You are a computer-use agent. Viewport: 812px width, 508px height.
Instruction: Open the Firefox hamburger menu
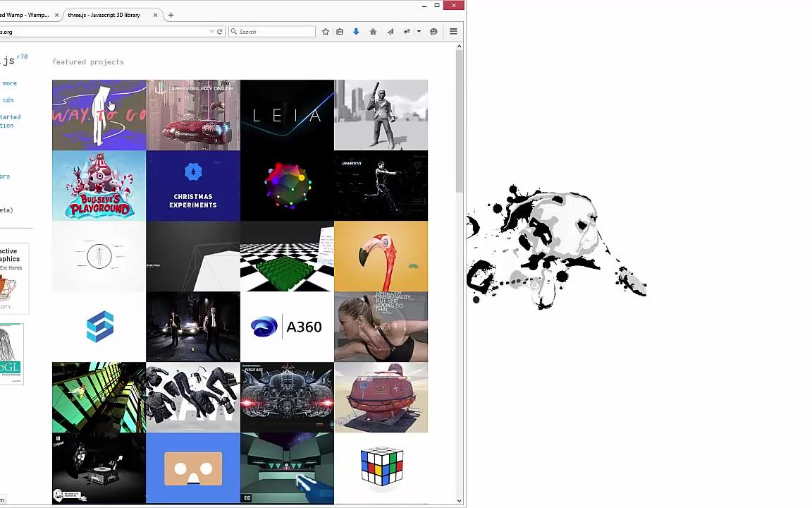(x=453, y=31)
